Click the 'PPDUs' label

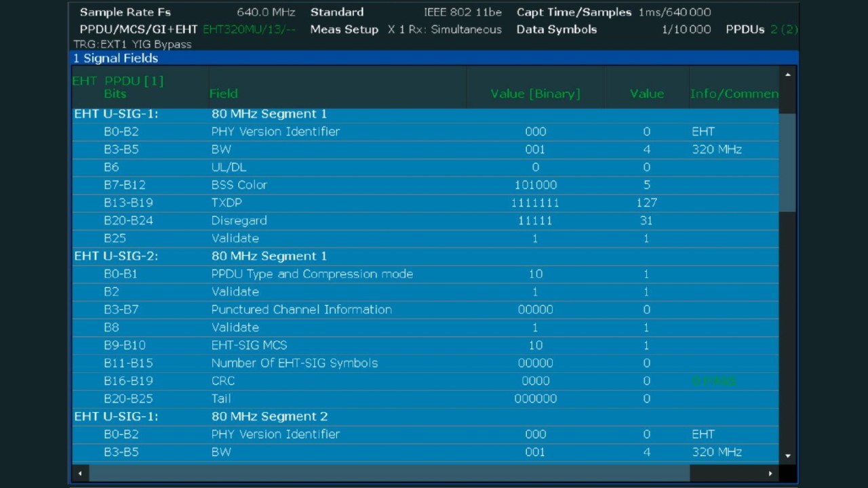(745, 30)
